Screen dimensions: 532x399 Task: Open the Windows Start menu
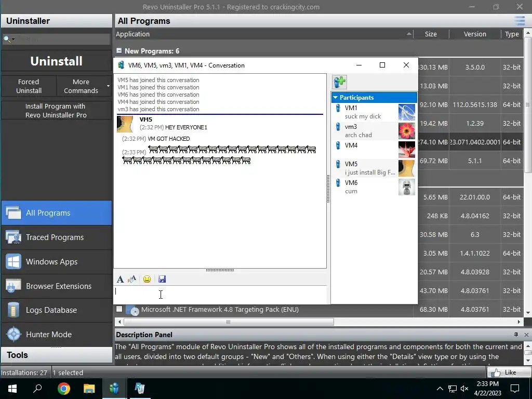tap(12, 389)
